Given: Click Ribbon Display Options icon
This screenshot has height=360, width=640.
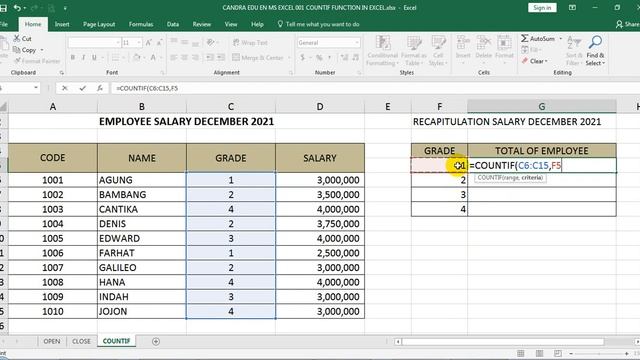Looking at the screenshot, I should tap(572, 8).
